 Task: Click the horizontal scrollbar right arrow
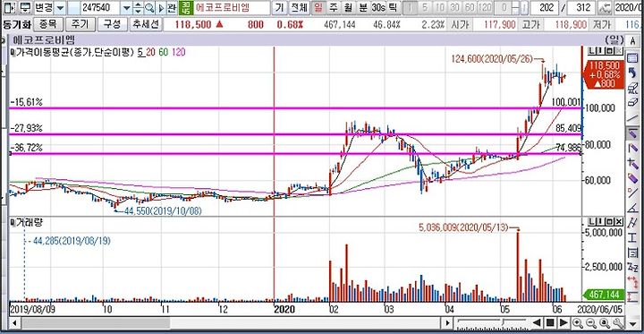coord(448,323)
